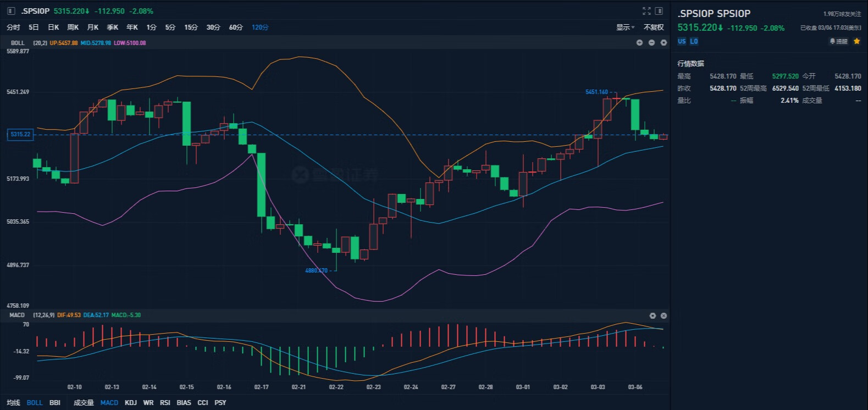Screen dimensions: 868x410
Task: Enter fullscreen chart mode
Action: [646, 11]
